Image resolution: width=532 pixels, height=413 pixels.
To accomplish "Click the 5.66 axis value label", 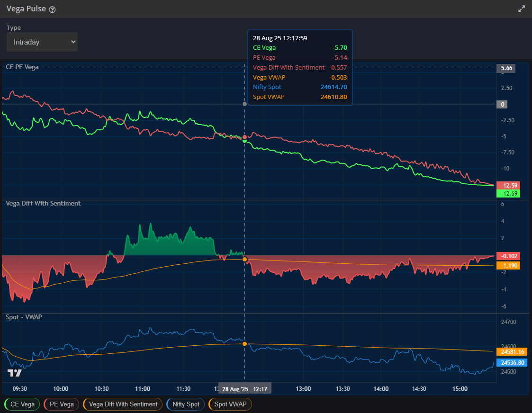I will click(506, 68).
